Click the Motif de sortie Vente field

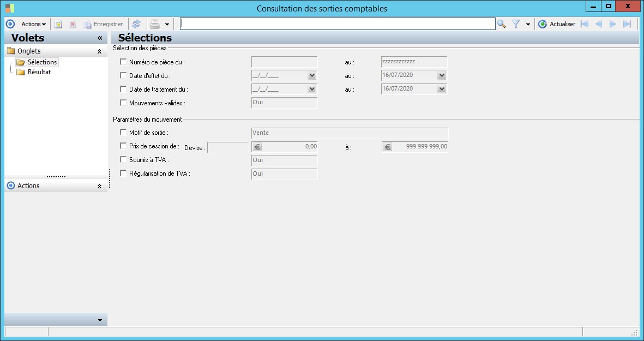point(350,133)
